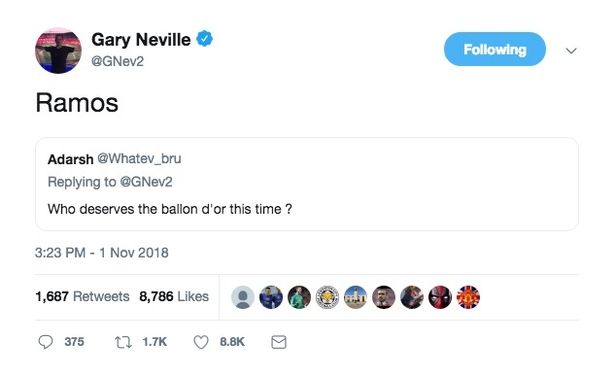Click the @GNev2 handle under name
The width and height of the screenshot is (615, 375).
pyautogui.click(x=118, y=61)
